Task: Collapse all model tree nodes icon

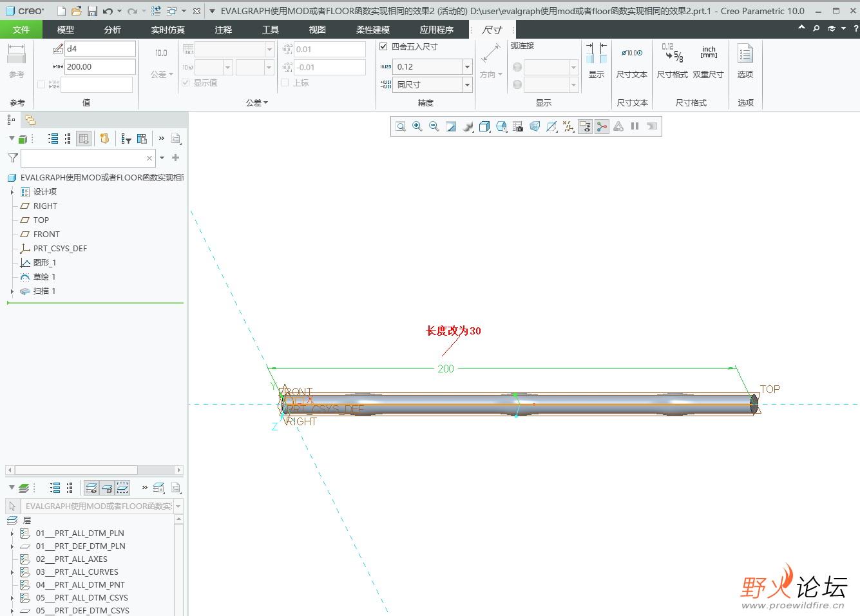Action: click(68, 139)
